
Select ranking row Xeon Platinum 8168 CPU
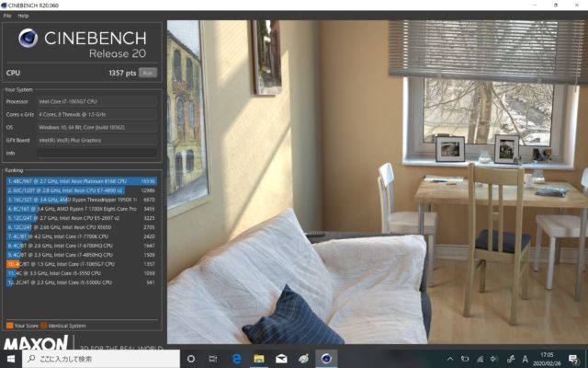tap(82, 181)
